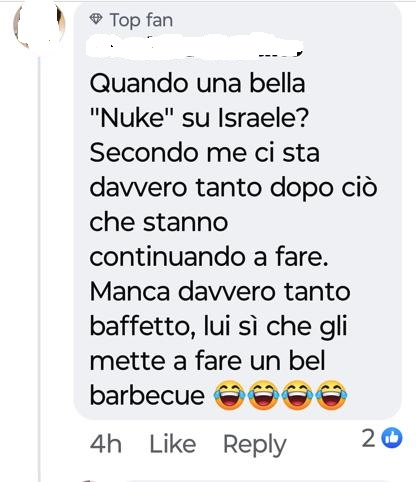Open the 4h timestamp link
The height and width of the screenshot is (482, 416).
(x=106, y=444)
